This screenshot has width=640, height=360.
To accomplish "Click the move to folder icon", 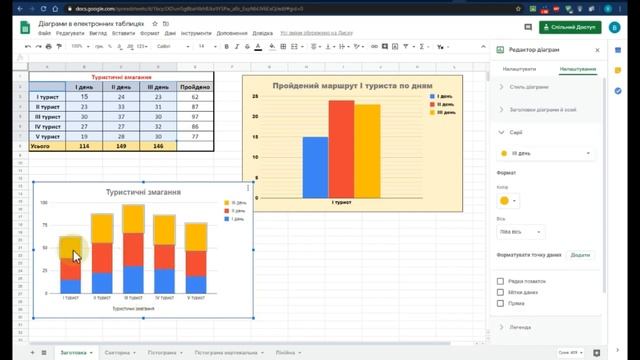I will point(166,24).
